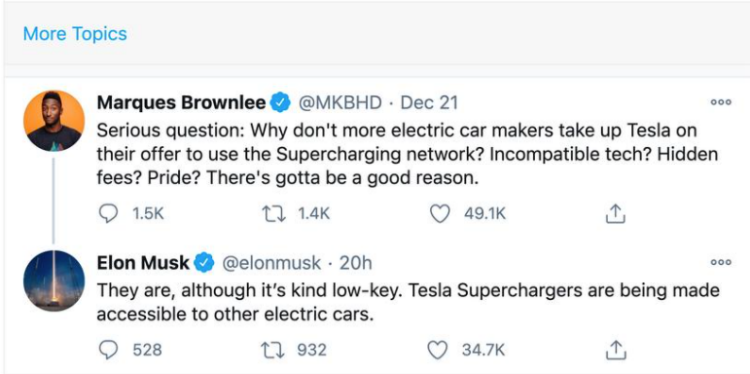Visit the Elon Musk profile name
Image resolution: width=750 pixels, height=374 pixels.
coord(143,263)
